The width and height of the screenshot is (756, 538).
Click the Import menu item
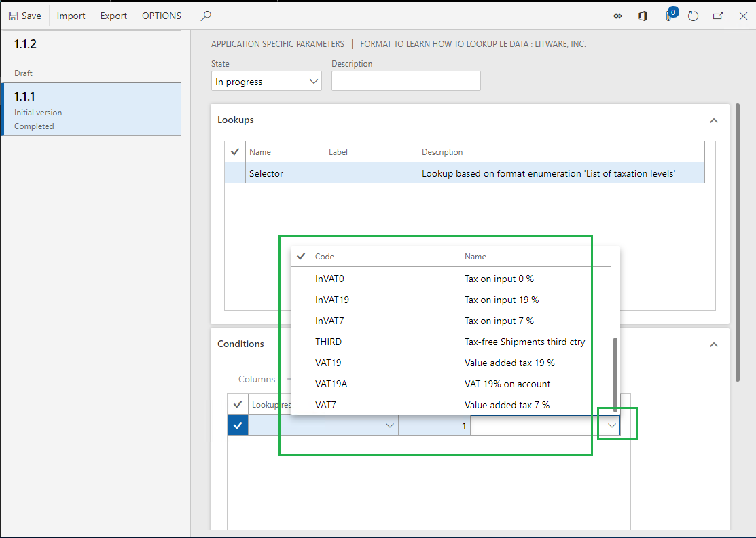71,15
